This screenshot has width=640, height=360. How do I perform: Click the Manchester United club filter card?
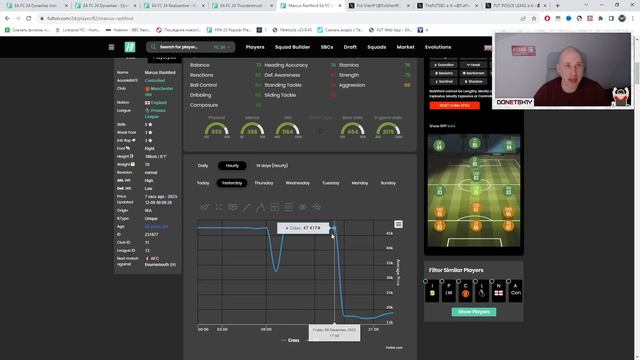pyautogui.click(x=465, y=291)
